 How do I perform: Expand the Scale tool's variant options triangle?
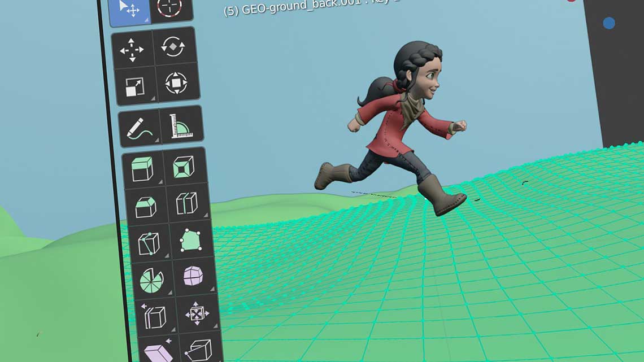pyautogui.click(x=153, y=98)
